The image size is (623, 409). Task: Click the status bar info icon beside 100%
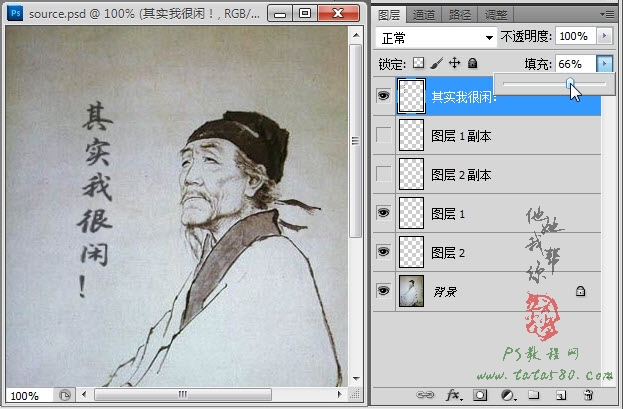pyautogui.click(x=65, y=395)
